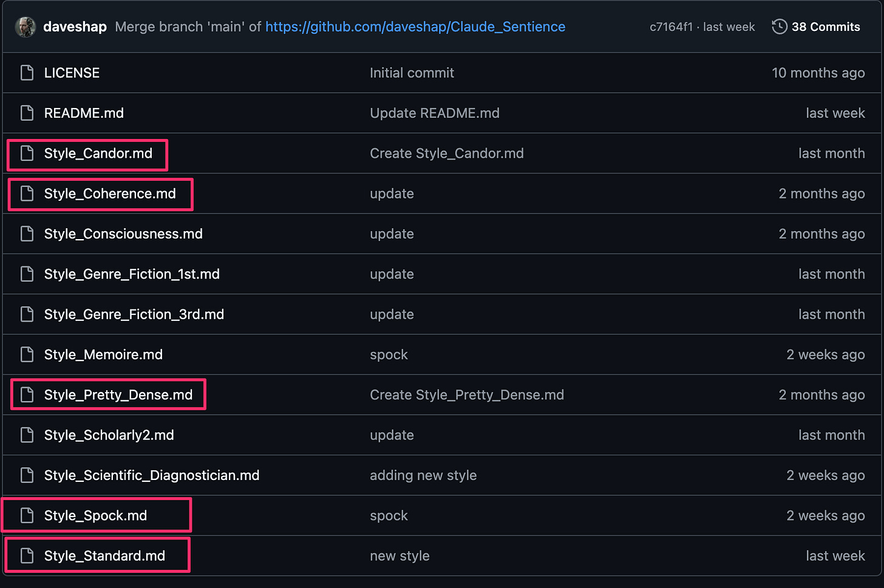Click the file icon beside README.md
The width and height of the screenshot is (884, 588).
pyautogui.click(x=27, y=113)
